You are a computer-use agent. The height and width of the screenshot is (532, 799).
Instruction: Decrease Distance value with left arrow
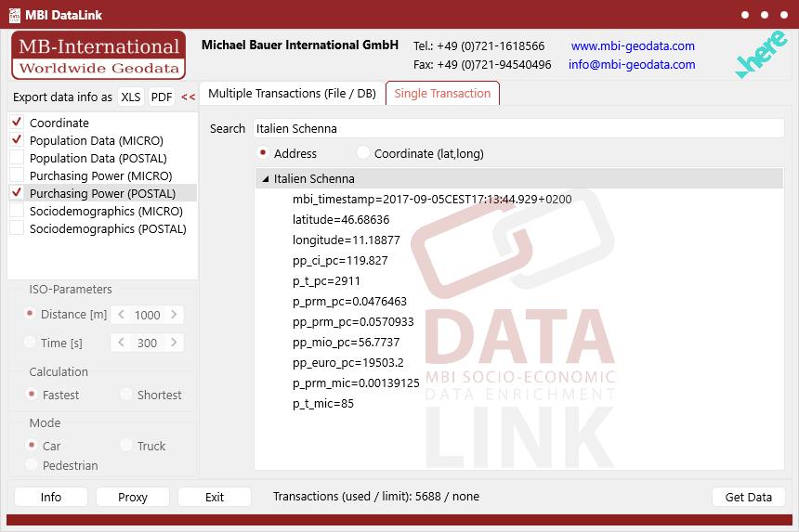click(x=122, y=315)
